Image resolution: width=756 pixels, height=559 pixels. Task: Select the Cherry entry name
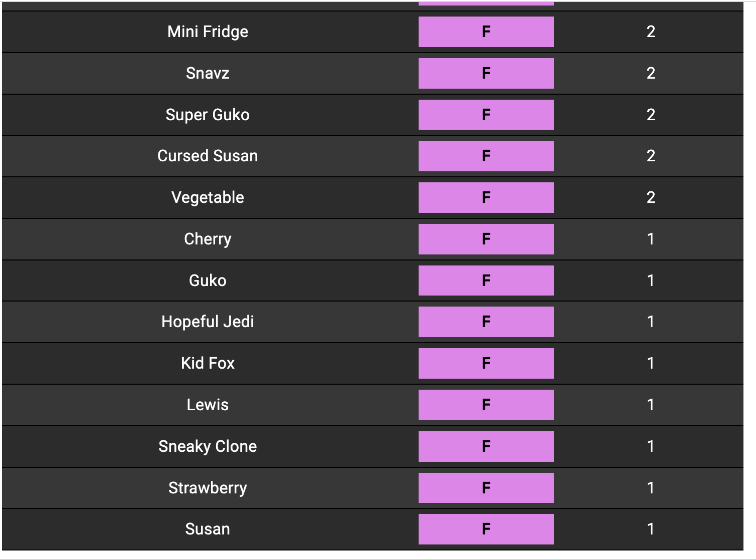click(x=208, y=239)
